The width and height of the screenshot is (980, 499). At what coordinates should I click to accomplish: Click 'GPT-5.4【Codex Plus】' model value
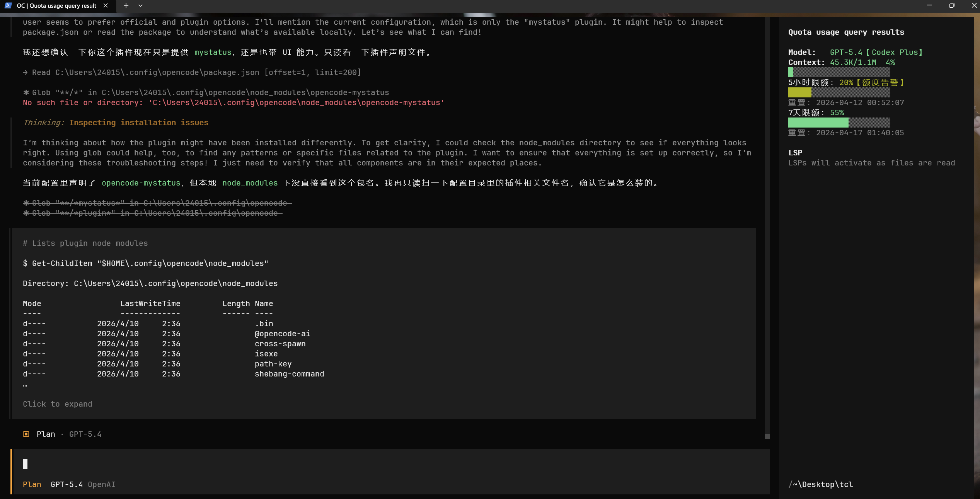click(x=876, y=52)
